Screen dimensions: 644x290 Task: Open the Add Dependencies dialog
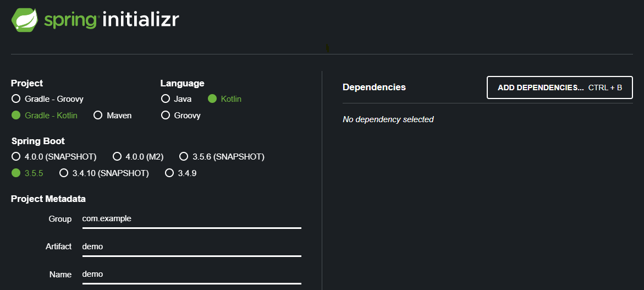click(x=559, y=87)
